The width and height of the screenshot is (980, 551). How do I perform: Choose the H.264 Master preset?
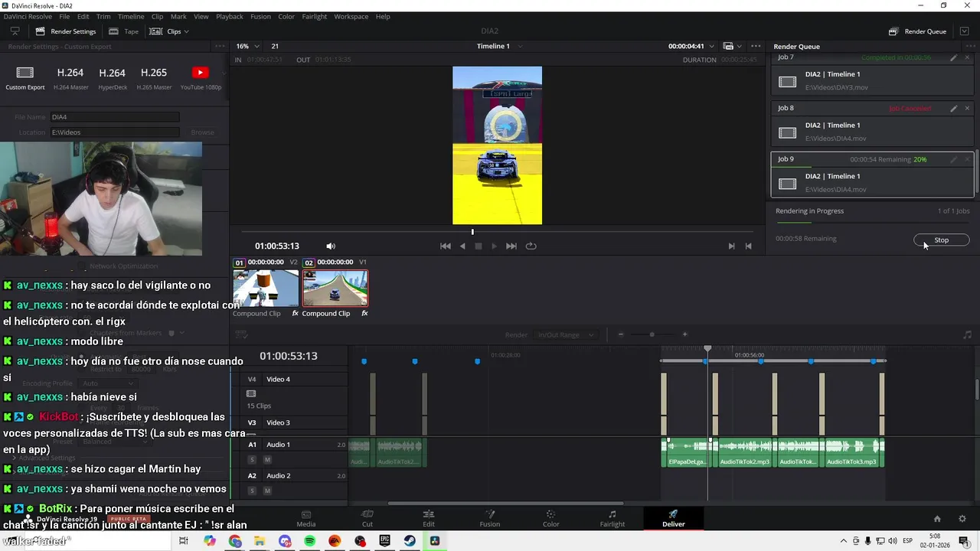point(70,78)
